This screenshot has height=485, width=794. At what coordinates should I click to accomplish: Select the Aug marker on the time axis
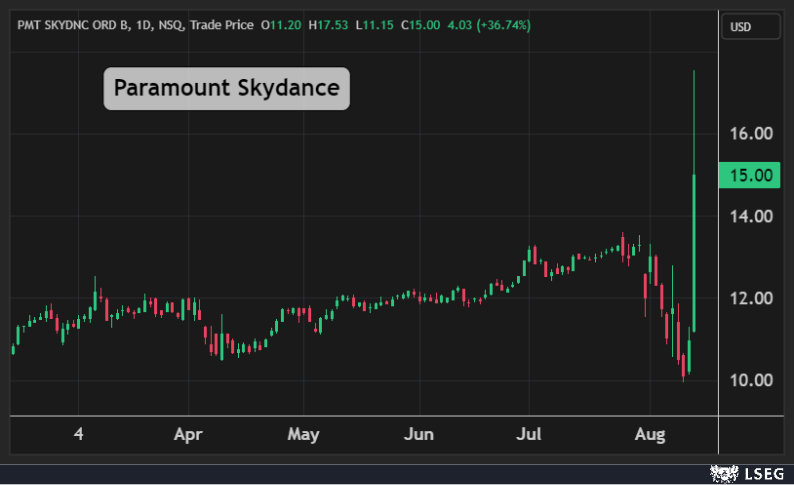tap(649, 435)
